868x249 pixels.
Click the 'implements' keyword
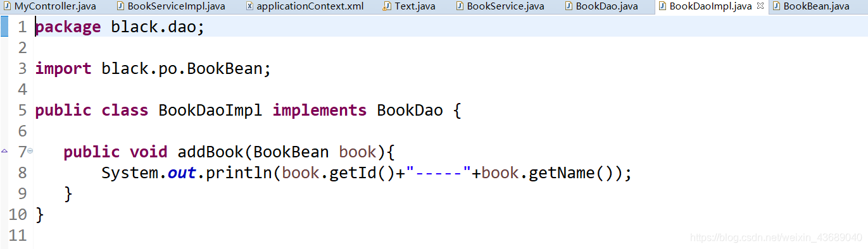coord(320,110)
